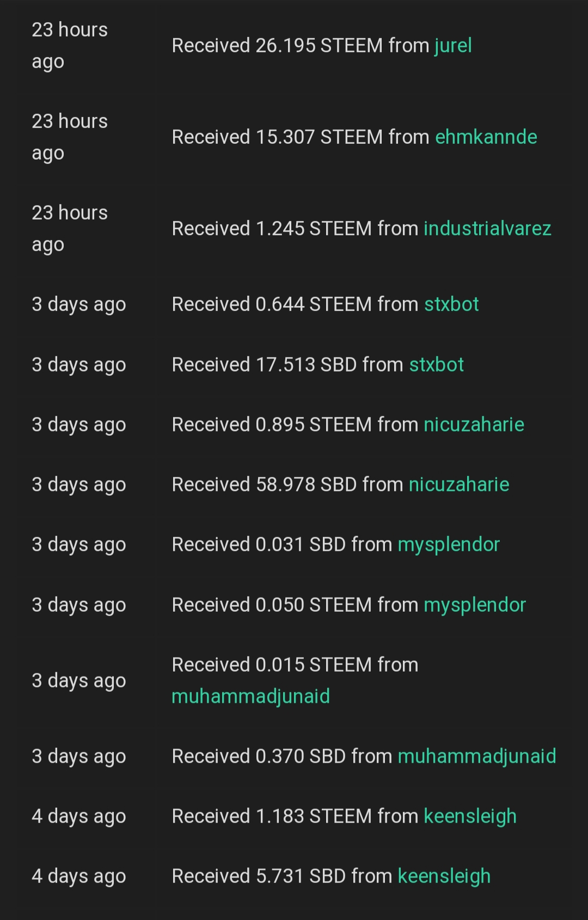Click mysplendor in the 0.031 SBD row

pos(449,545)
